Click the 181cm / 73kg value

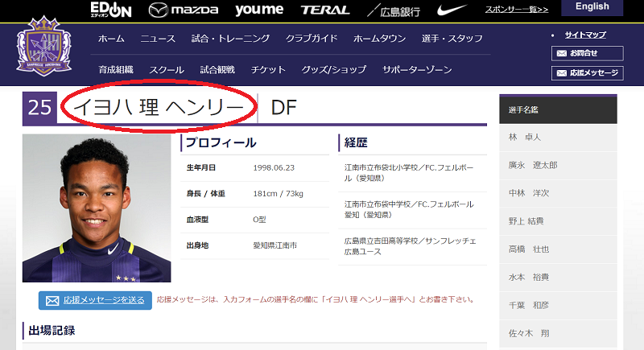pos(278,194)
